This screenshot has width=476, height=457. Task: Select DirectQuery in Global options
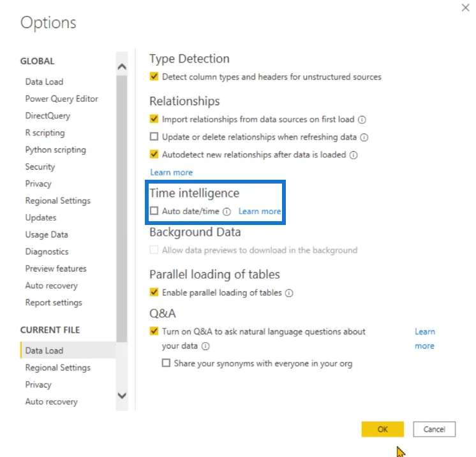[48, 116]
